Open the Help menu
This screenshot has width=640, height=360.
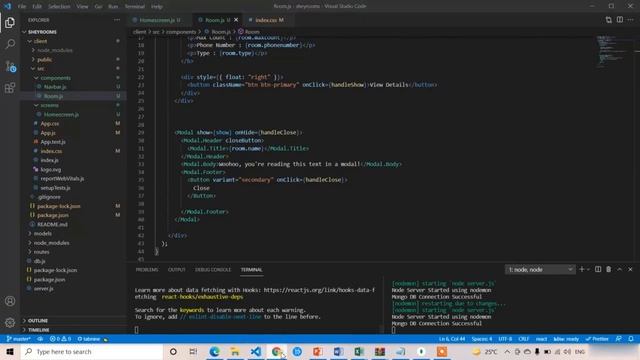[157, 7]
